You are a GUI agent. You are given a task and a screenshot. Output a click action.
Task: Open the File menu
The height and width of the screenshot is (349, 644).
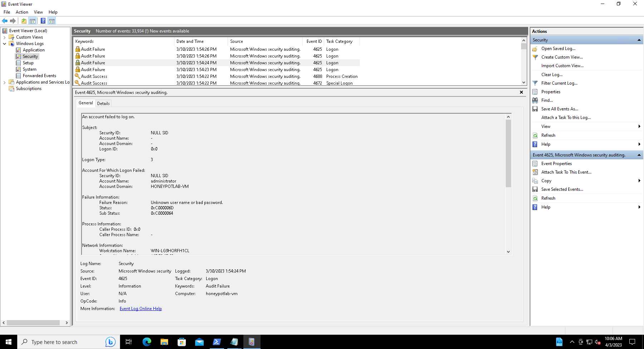(7, 12)
